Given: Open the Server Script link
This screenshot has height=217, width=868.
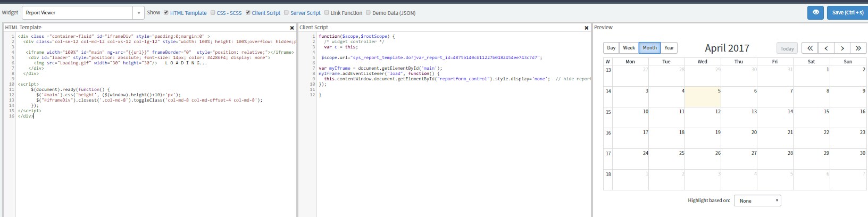Looking at the screenshot, I should point(305,13).
